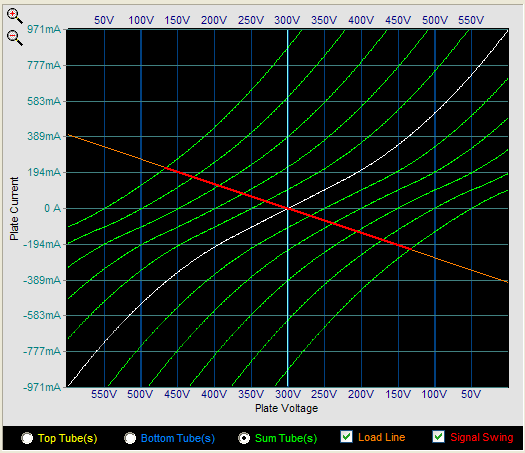Viewport: 525px width, 453px height.
Task: Click the -971mA bottom axis label
Action: pos(42,387)
